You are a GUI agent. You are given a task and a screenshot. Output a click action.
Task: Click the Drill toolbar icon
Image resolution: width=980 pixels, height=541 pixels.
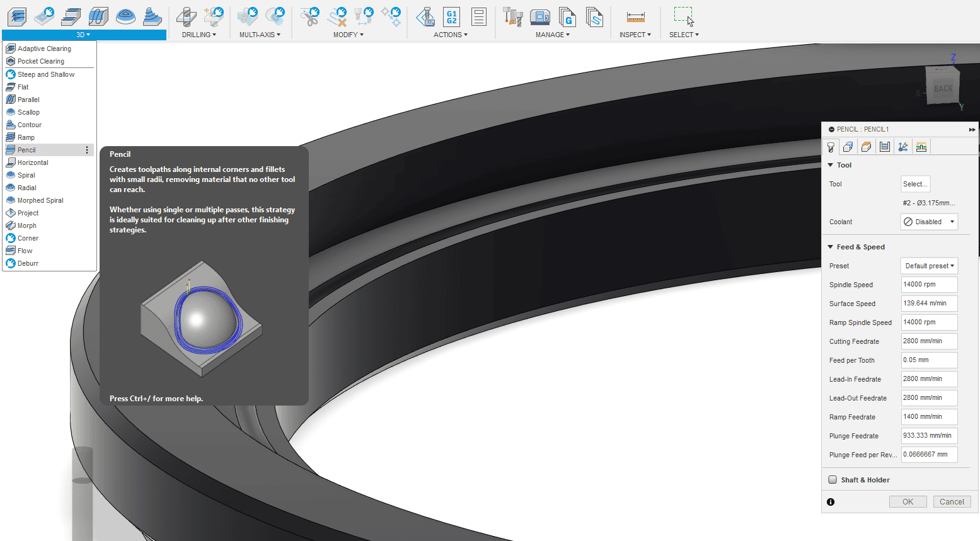coord(186,16)
